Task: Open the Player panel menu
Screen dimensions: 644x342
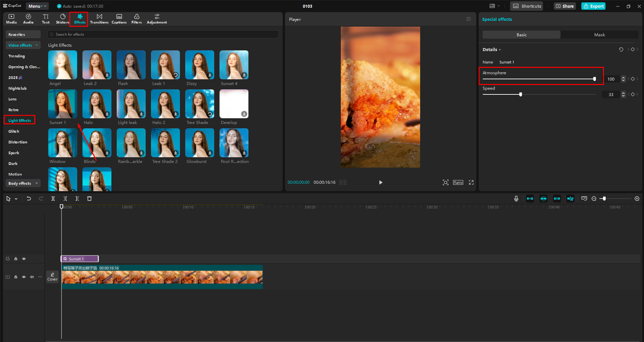Action: click(x=468, y=19)
